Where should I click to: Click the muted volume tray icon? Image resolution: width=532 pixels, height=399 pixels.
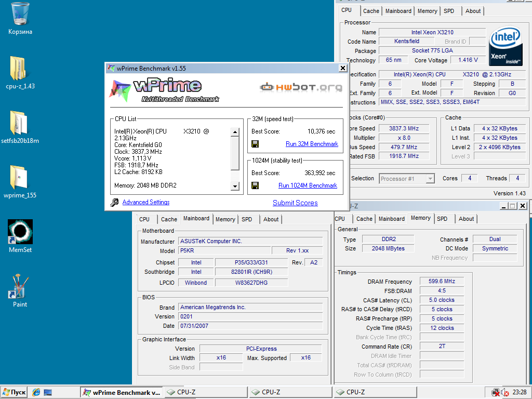(x=504, y=393)
